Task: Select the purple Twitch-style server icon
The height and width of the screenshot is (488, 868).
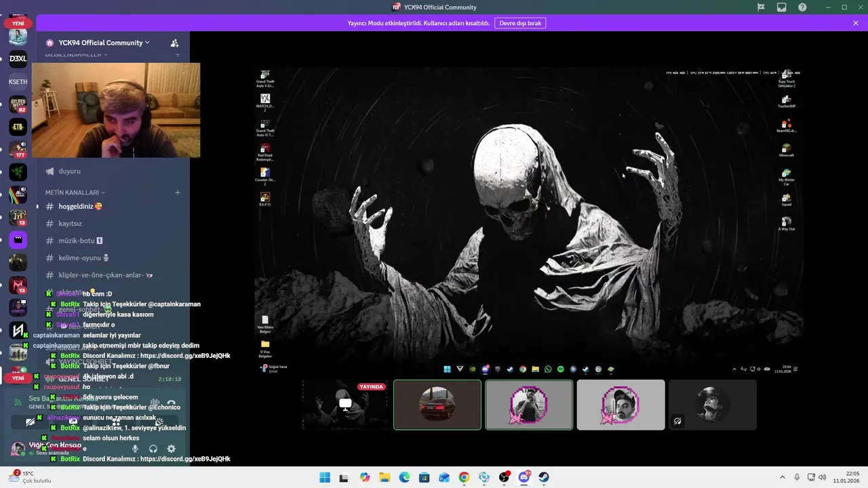Action: pyautogui.click(x=18, y=239)
